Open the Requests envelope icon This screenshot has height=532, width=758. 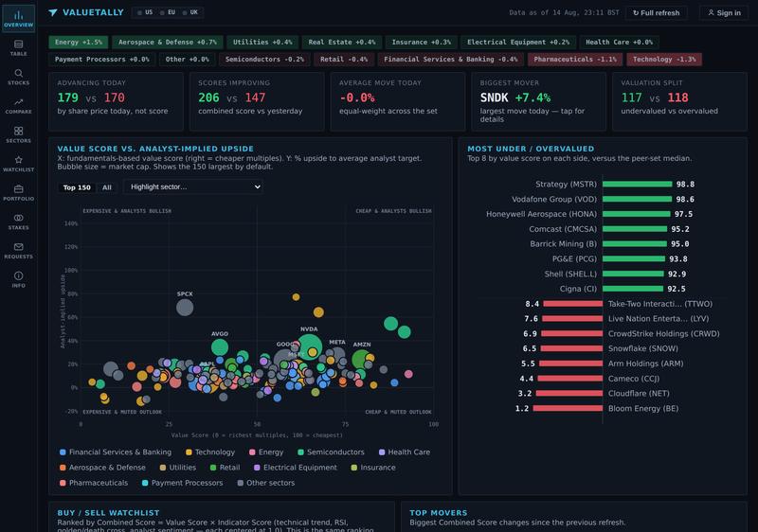coord(18,251)
